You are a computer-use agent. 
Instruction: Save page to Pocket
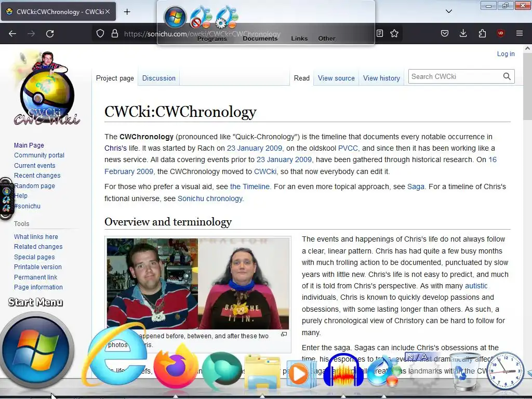tap(445, 33)
